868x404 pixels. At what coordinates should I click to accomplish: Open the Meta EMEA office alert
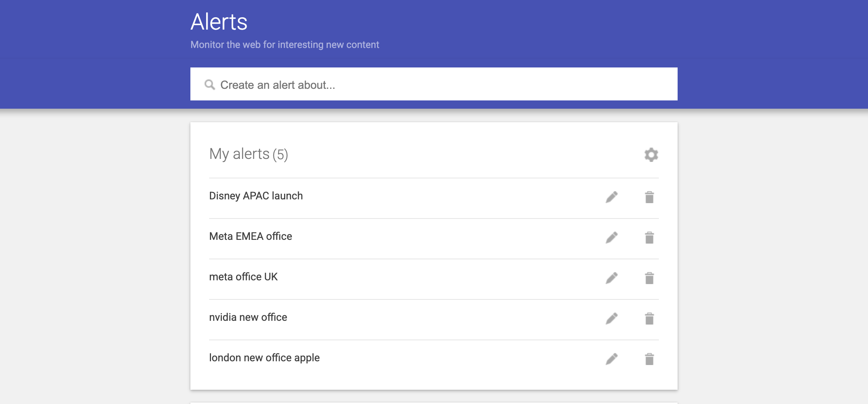pos(251,236)
